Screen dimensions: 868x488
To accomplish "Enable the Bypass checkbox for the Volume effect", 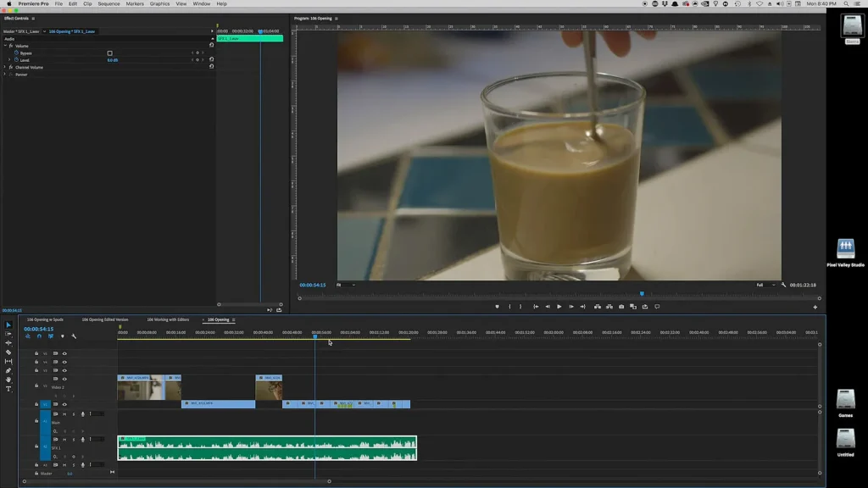I will click(109, 53).
